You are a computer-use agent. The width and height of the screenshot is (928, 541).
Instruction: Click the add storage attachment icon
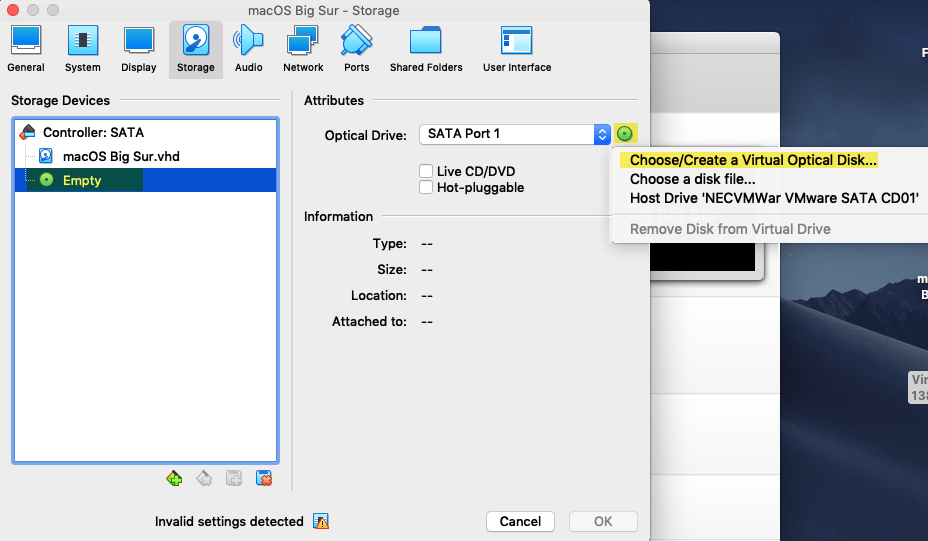[x=234, y=478]
